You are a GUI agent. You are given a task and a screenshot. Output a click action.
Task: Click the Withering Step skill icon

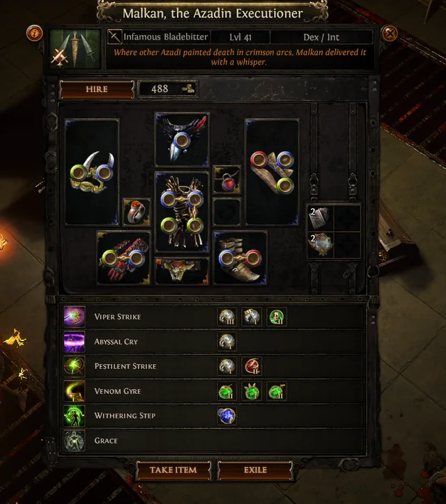click(75, 416)
